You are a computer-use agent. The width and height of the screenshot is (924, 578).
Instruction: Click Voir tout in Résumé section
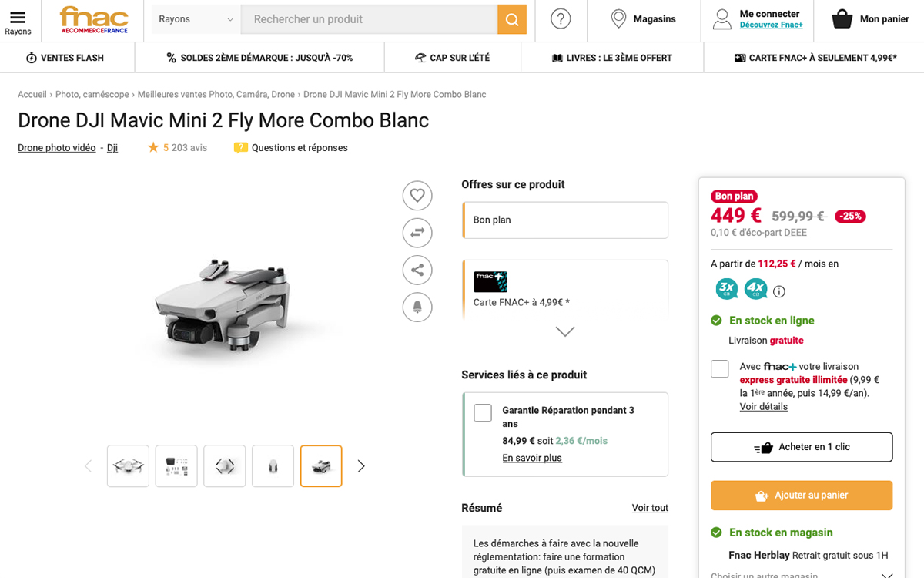pyautogui.click(x=650, y=508)
